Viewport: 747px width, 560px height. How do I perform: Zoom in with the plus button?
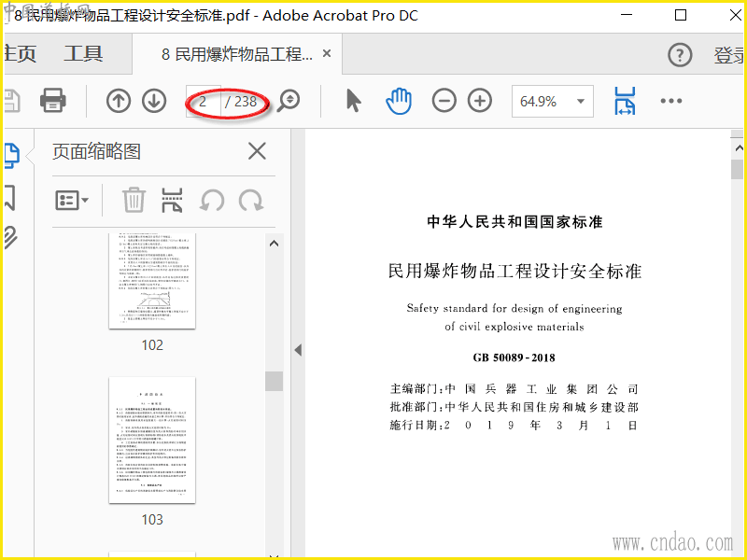(x=480, y=101)
